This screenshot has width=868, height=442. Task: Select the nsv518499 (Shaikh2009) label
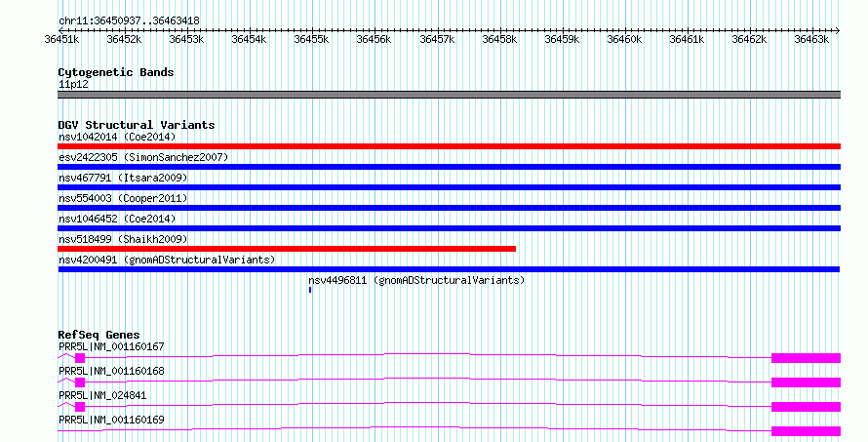123,239
